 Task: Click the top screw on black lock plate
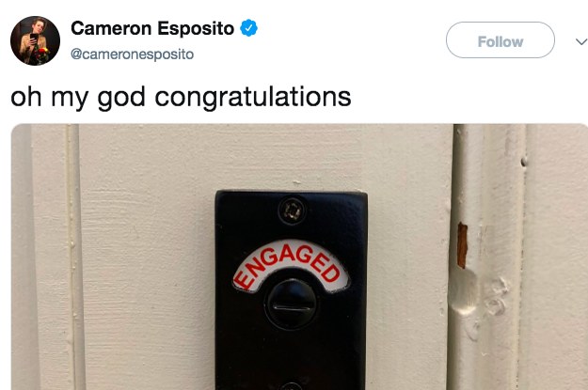coord(292,211)
